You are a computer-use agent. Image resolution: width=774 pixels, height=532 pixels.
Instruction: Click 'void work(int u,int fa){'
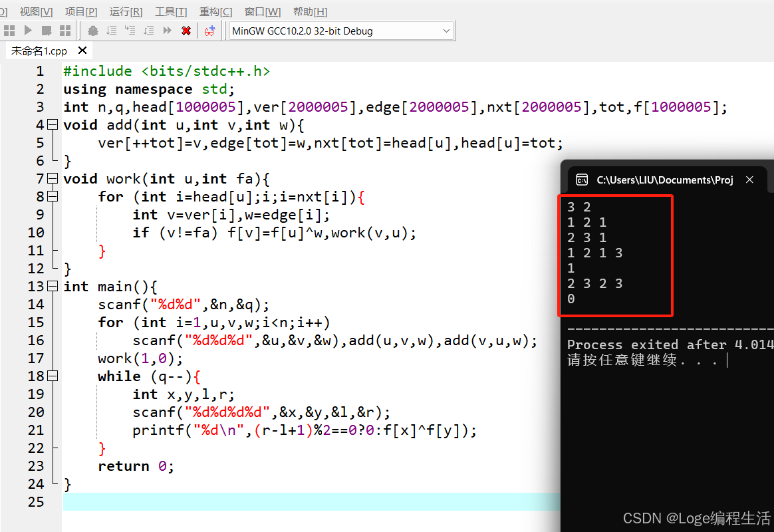[166, 179]
